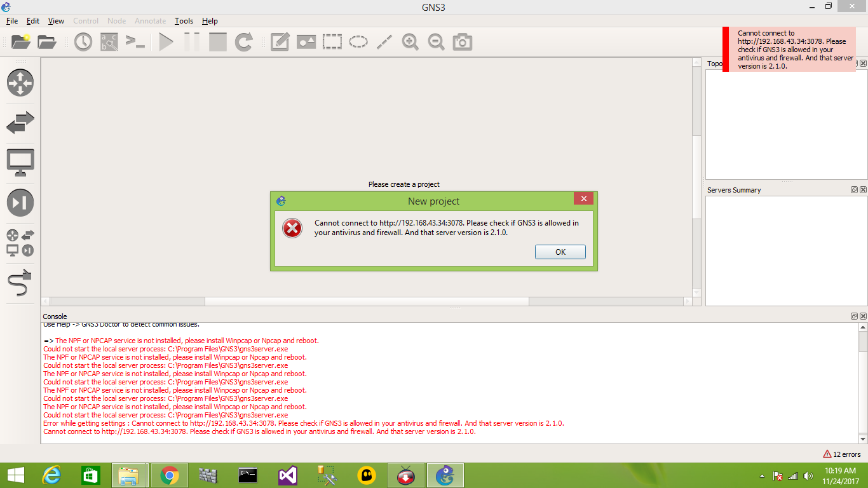The height and width of the screenshot is (488, 868).
Task: Click OK in the New project dialog
Action: pos(560,252)
